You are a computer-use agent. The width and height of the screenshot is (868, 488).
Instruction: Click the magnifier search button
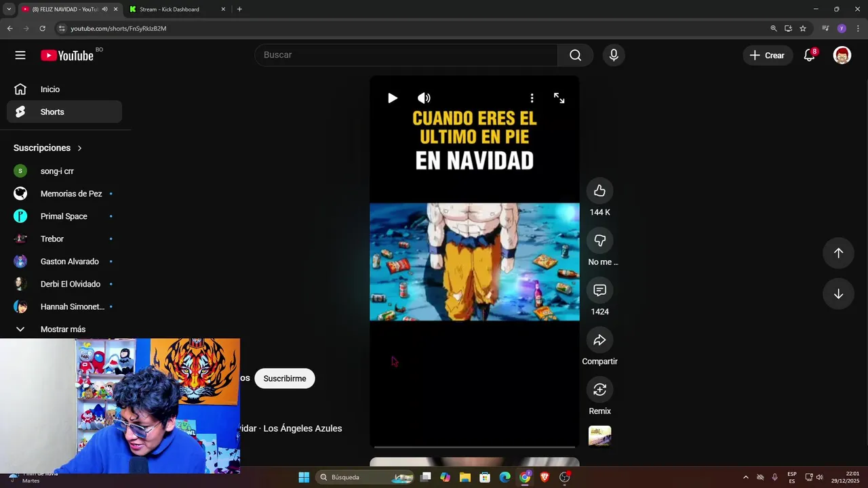pos(575,55)
